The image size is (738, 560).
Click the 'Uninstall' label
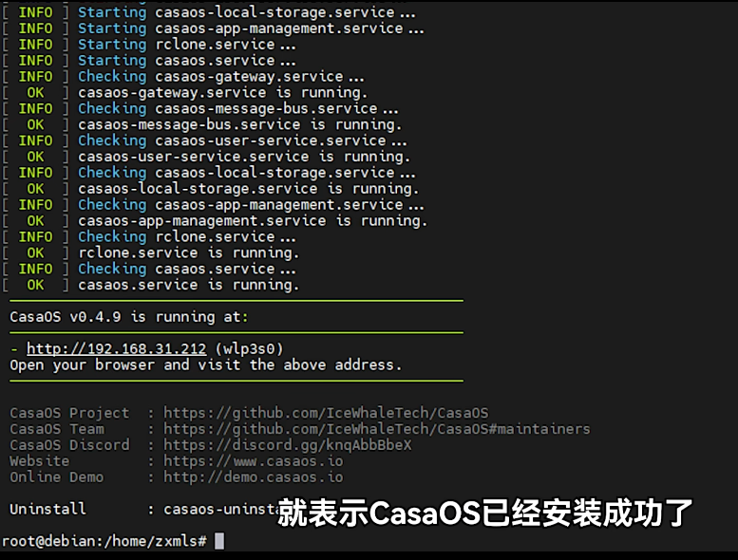click(x=48, y=509)
